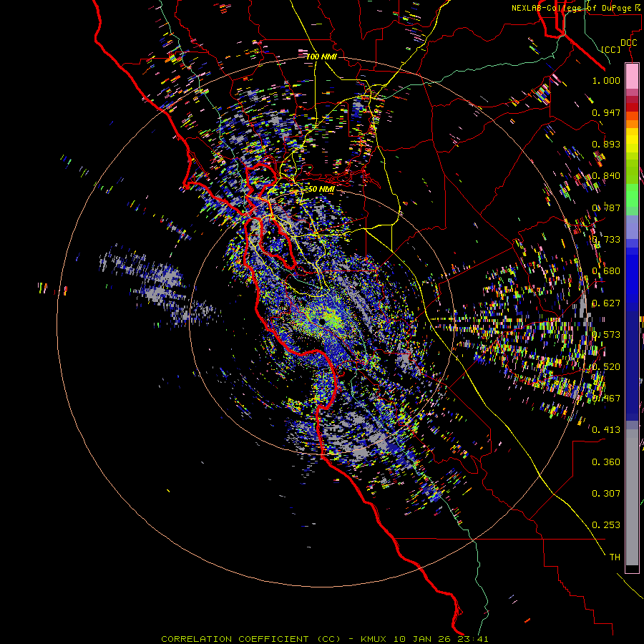
Task: Click the "100 NMI" range ring label
Action: click(x=321, y=57)
